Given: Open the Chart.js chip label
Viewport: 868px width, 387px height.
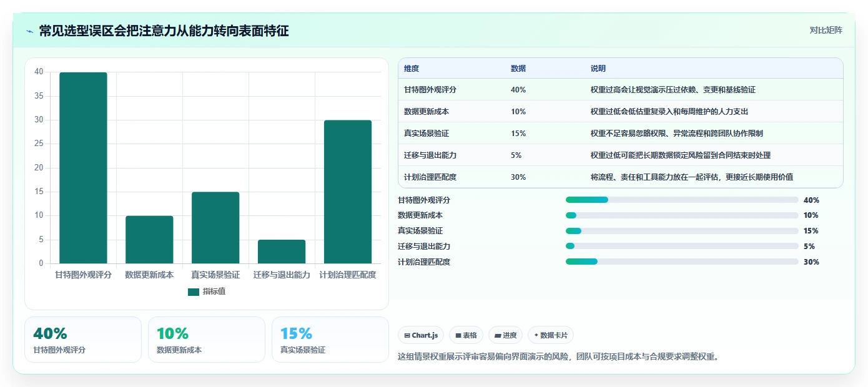Looking at the screenshot, I should coord(425,335).
